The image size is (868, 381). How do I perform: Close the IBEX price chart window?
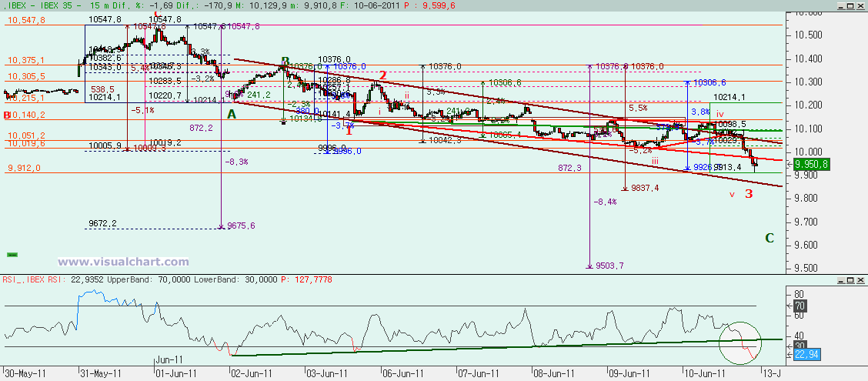click(860, 5)
